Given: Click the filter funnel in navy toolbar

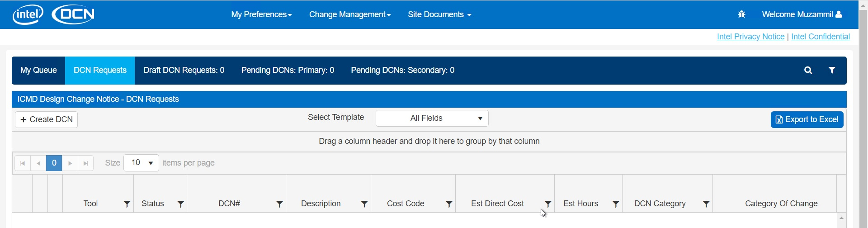Looking at the screenshot, I should tap(831, 70).
